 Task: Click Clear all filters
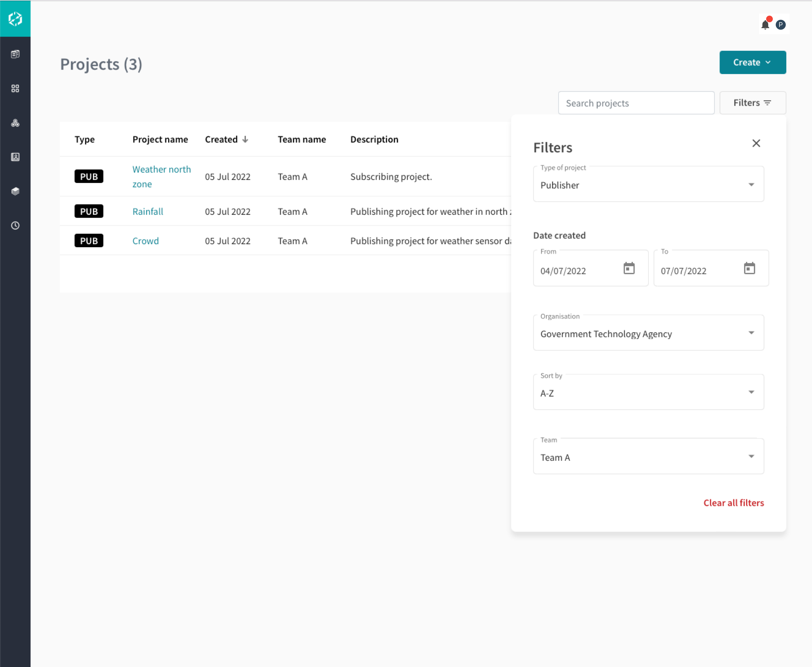click(x=733, y=502)
